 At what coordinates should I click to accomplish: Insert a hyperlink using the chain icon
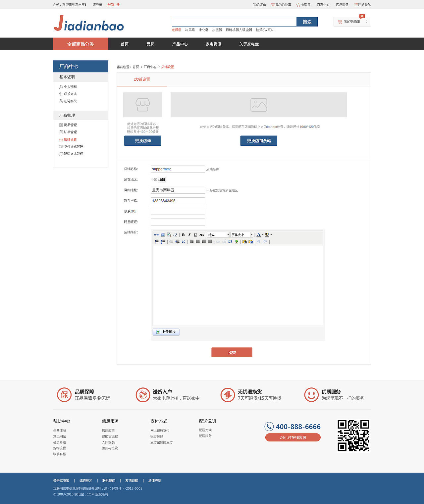218,242
